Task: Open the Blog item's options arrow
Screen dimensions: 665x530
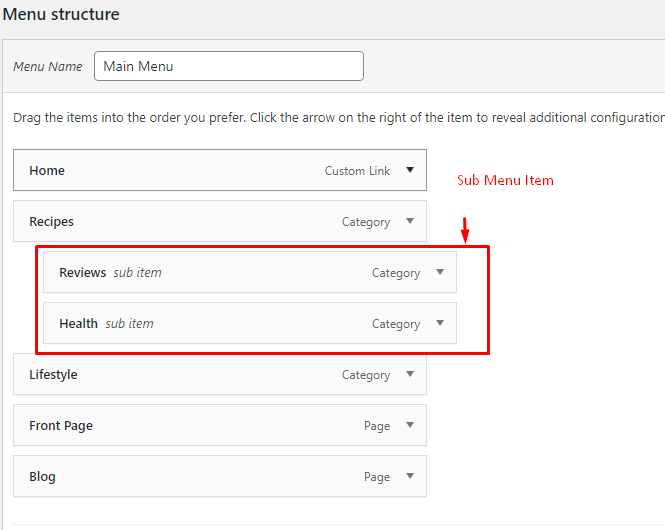Action: tap(410, 476)
